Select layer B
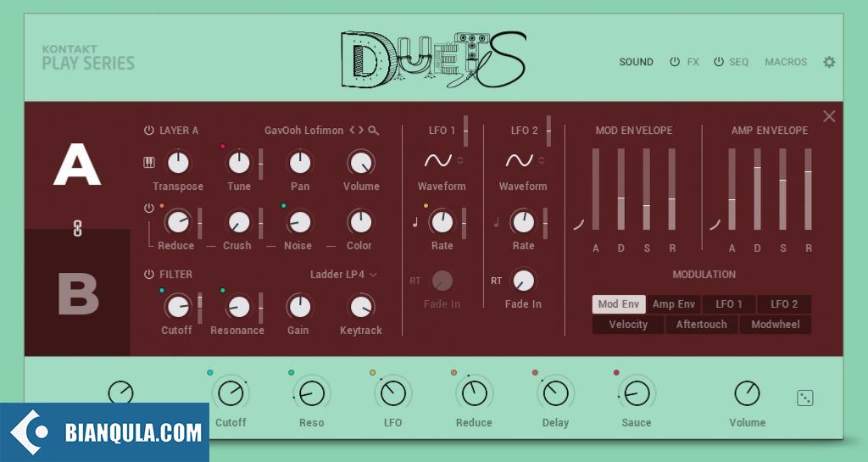The image size is (868, 462). [78, 293]
